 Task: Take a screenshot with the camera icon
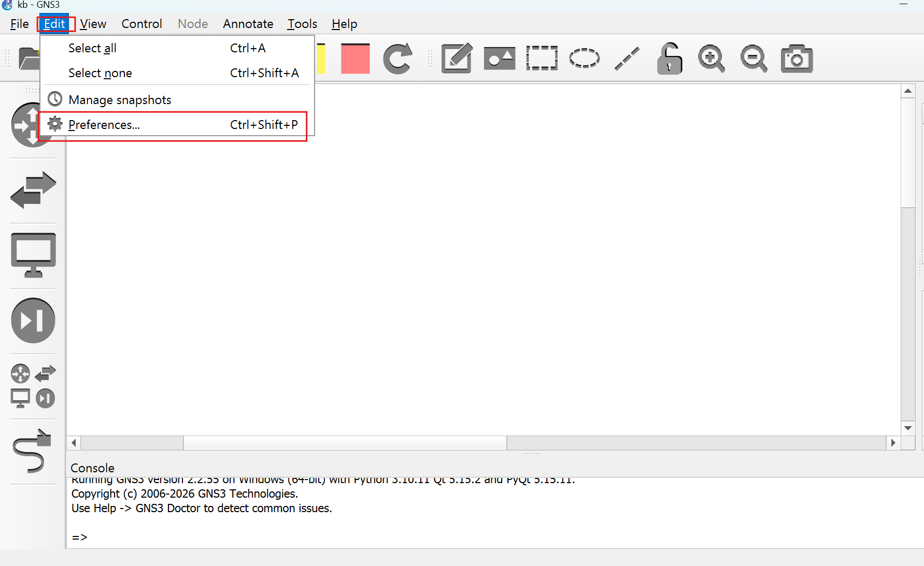797,59
